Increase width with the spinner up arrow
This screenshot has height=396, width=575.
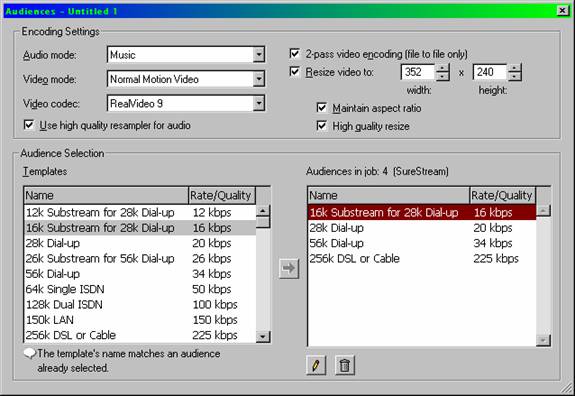point(443,68)
